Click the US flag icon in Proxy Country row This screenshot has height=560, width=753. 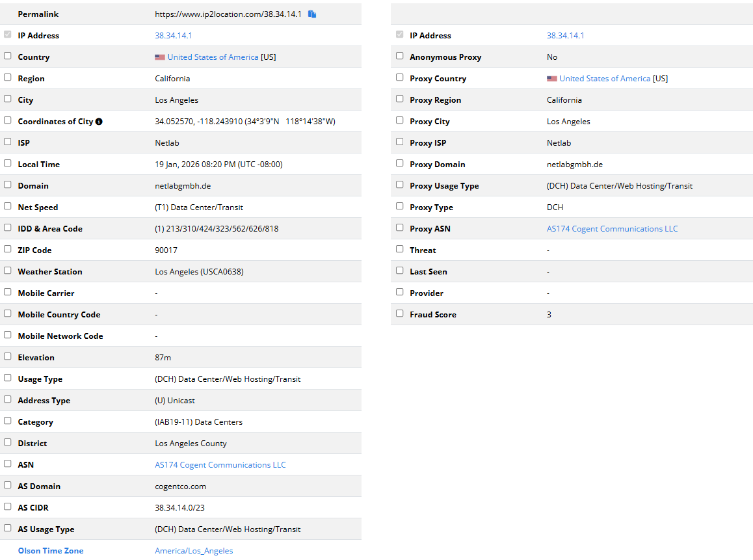click(x=552, y=79)
